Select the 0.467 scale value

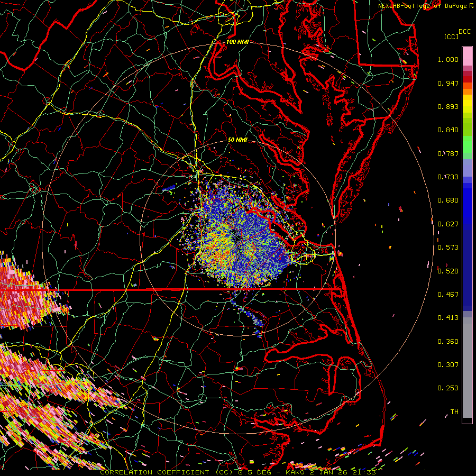click(x=448, y=295)
